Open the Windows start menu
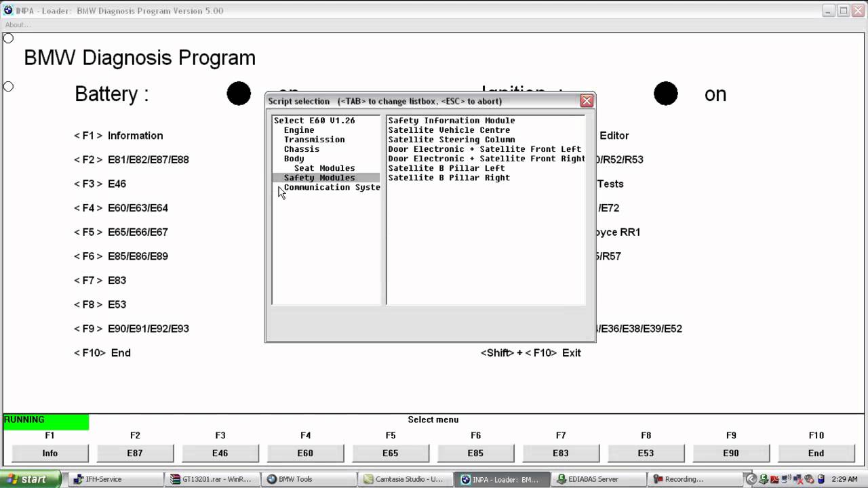The image size is (868, 488). tap(31, 479)
